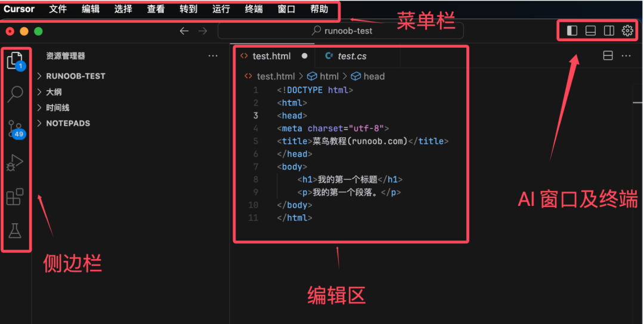644x324 pixels.
Task: Switch to the test.cs tab
Action: click(x=352, y=56)
